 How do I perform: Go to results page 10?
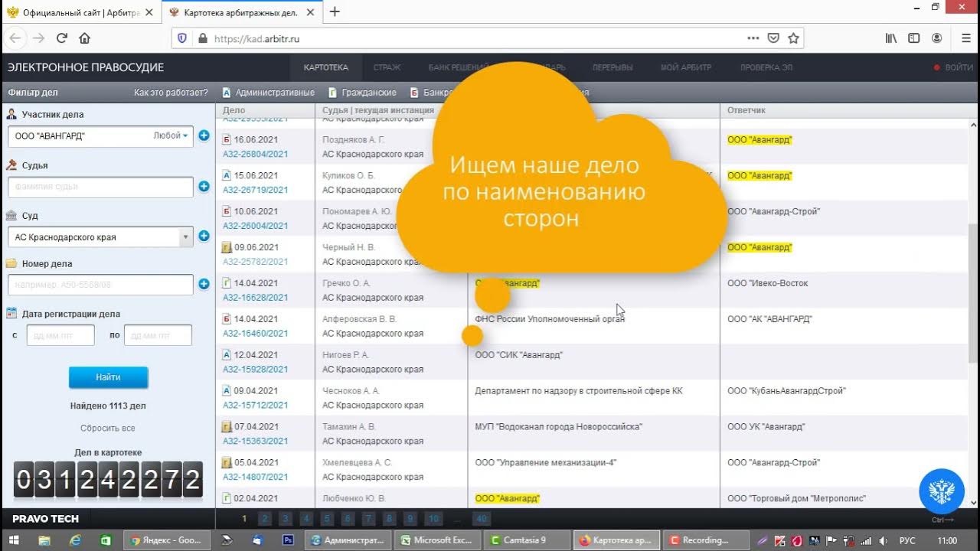pos(433,519)
